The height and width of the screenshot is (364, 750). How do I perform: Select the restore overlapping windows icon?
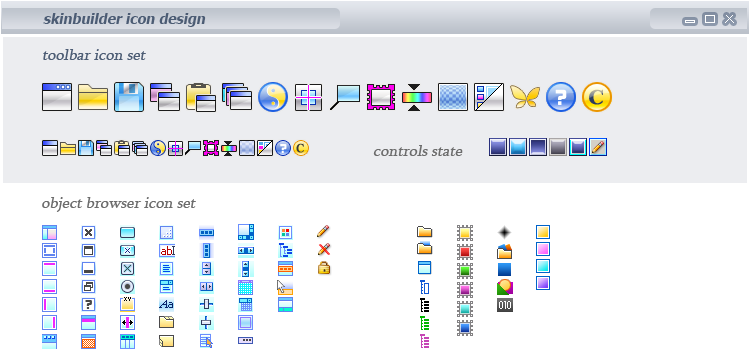pyautogui.click(x=88, y=287)
